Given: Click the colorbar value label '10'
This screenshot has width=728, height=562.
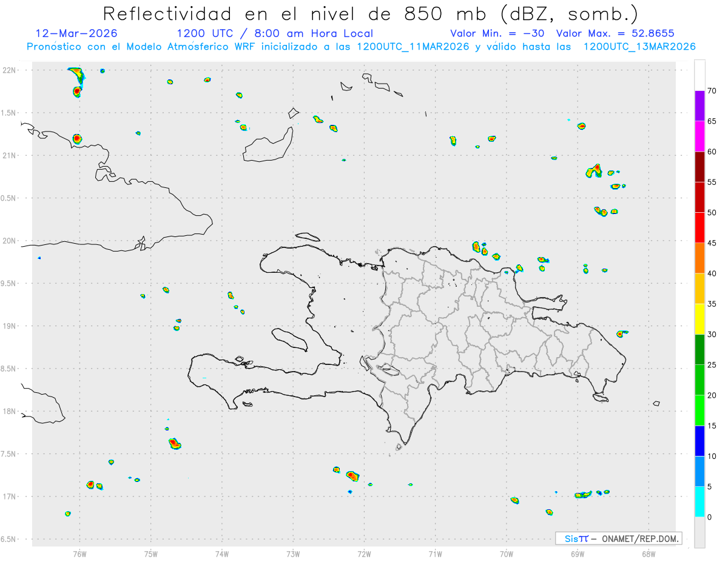Looking at the screenshot, I should click(712, 456).
